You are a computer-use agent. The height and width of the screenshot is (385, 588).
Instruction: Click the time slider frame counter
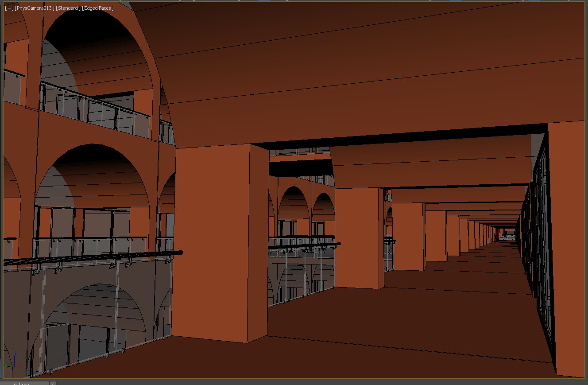pos(24,384)
